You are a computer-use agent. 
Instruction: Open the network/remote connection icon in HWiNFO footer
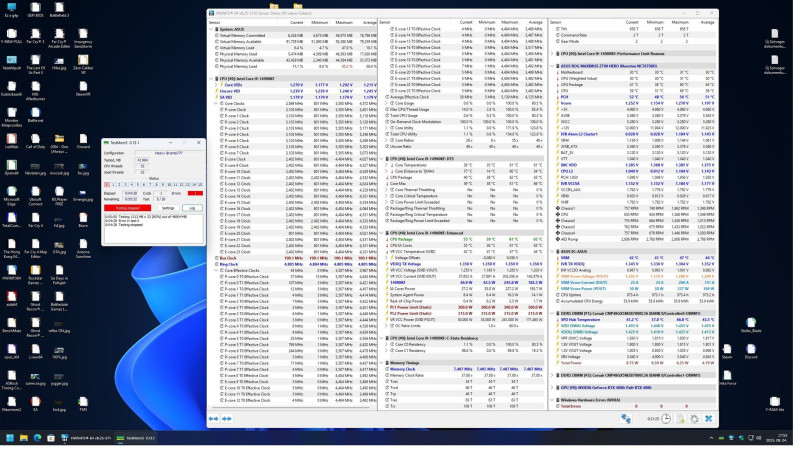[626, 418]
